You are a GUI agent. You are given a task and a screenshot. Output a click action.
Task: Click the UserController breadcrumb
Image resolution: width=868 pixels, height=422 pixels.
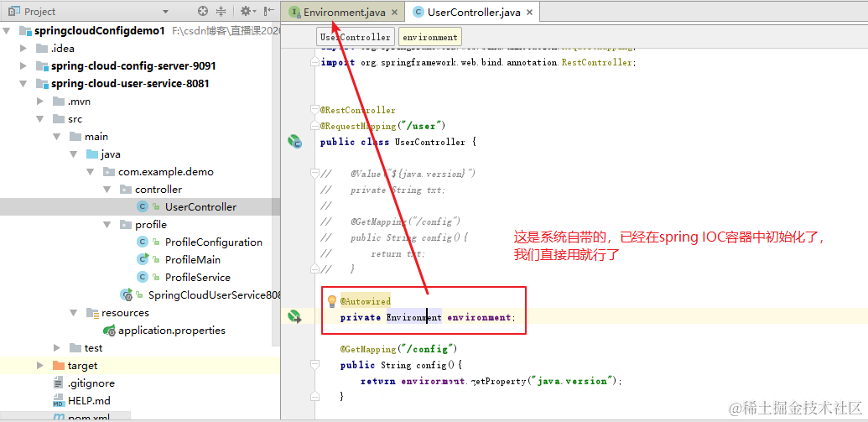click(x=356, y=37)
